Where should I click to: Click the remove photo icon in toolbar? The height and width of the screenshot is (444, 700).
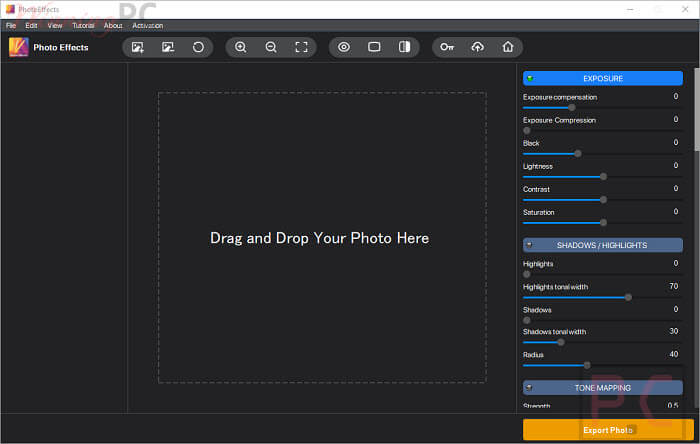tap(168, 47)
